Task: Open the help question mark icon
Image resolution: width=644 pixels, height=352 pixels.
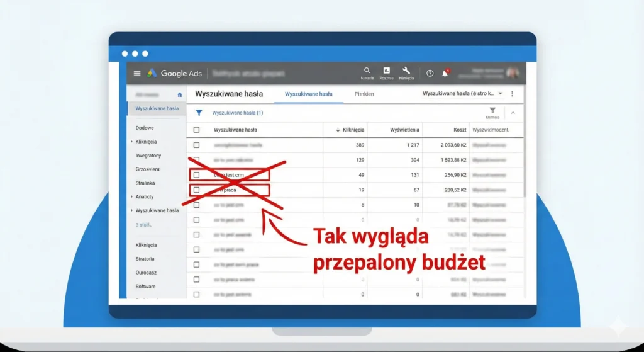Action: click(x=430, y=73)
